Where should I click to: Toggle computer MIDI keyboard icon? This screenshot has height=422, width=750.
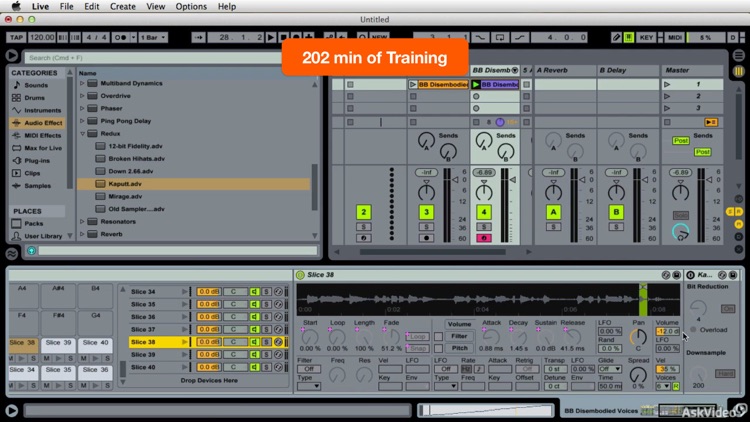[629, 37]
